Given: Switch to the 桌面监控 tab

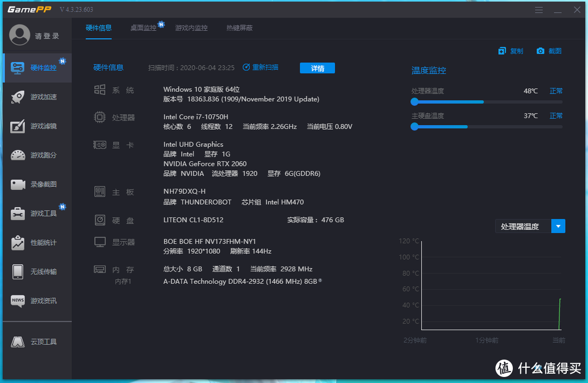Looking at the screenshot, I should pyautogui.click(x=143, y=28).
